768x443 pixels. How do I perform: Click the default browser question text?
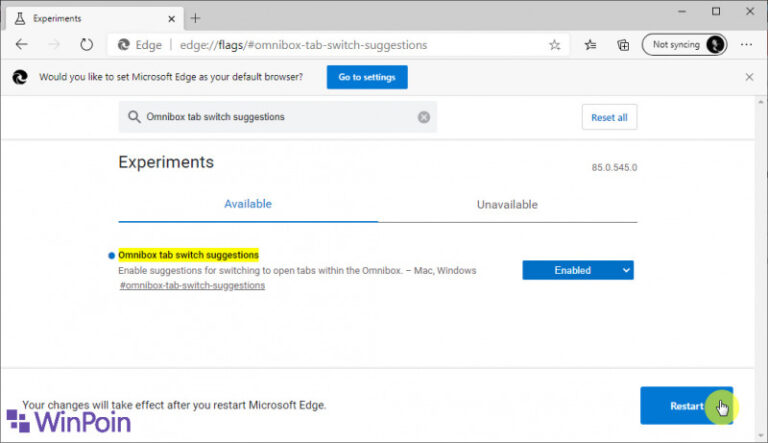(x=171, y=77)
